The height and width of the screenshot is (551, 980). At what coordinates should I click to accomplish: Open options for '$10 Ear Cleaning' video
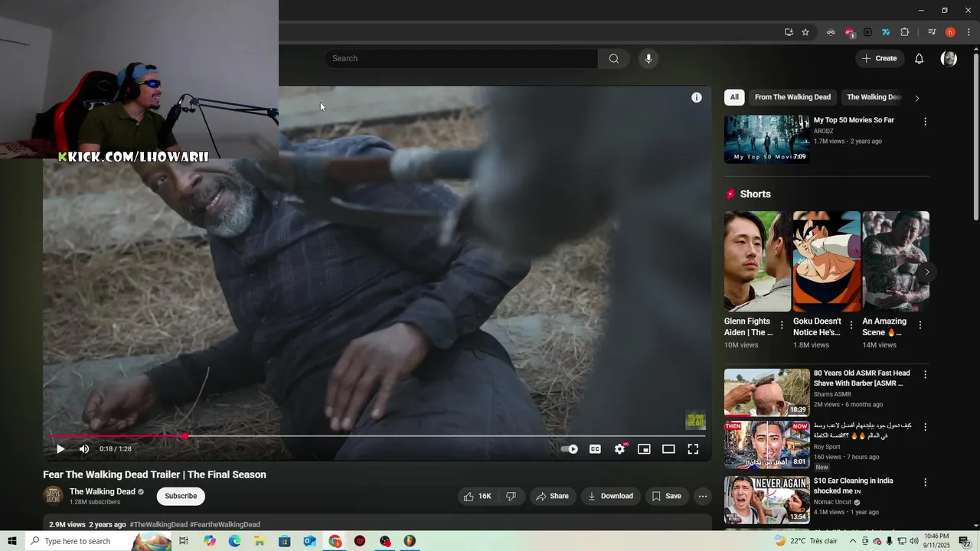[x=925, y=483]
